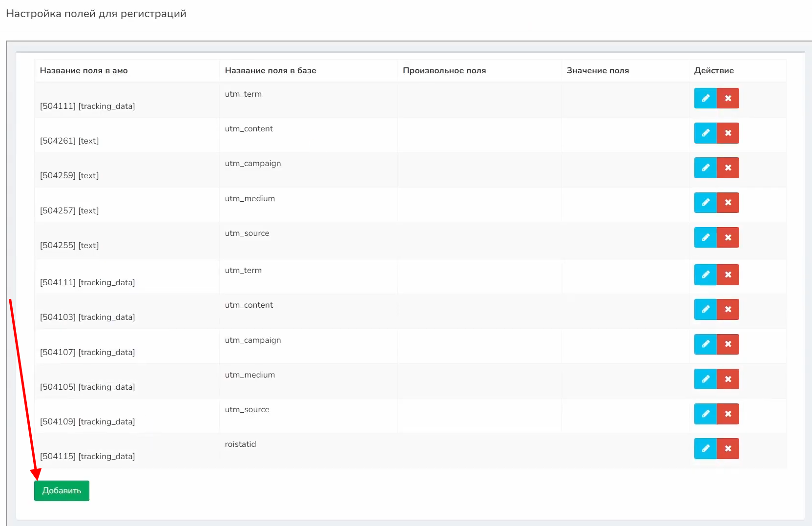Click the Название поля в амо header
Screen dimensions: 812x526
(83, 70)
